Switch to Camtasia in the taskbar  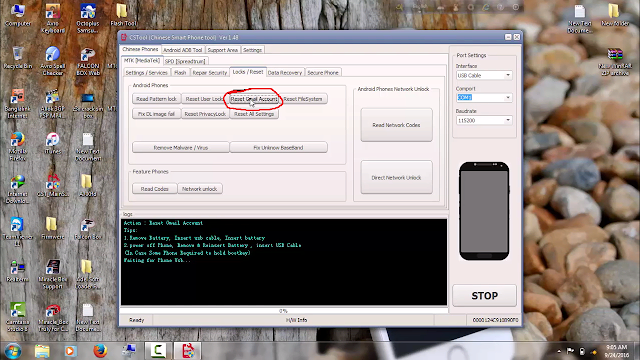click(x=158, y=351)
